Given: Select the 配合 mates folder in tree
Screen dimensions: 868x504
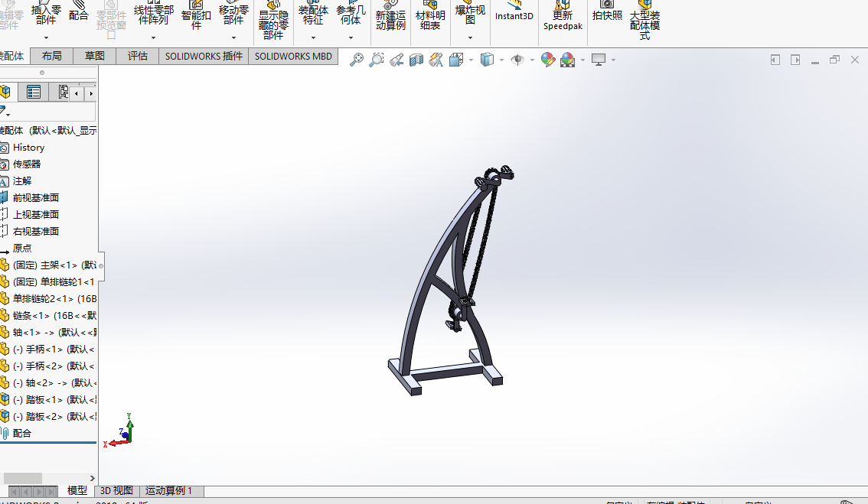Looking at the screenshot, I should coord(22,434).
